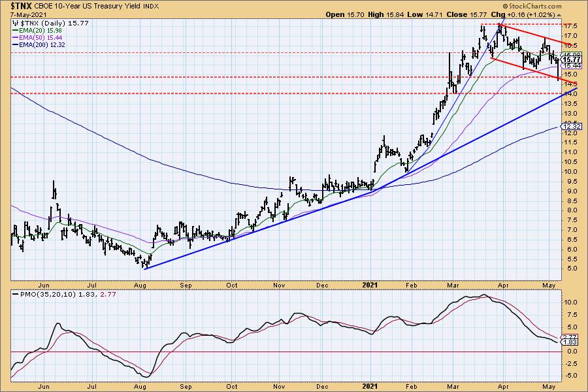Click the 17.5 price axis label
Image resolution: width=588 pixels, height=392 pixels.
(x=570, y=26)
